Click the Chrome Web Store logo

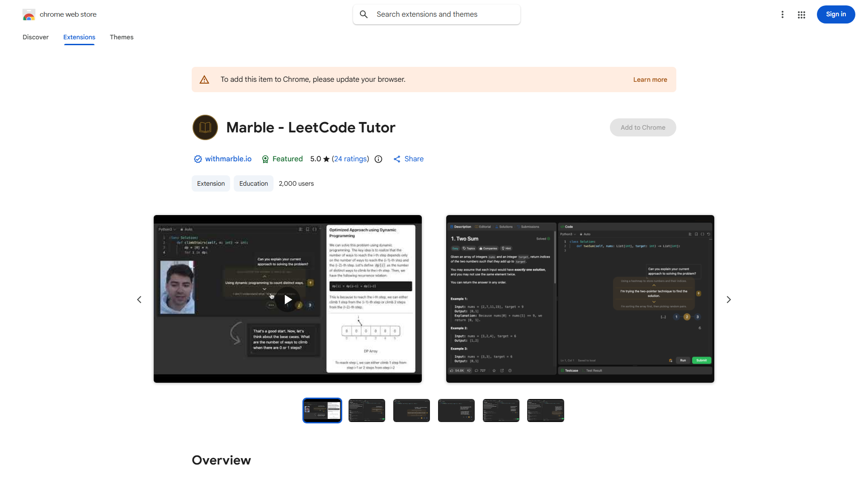29,14
